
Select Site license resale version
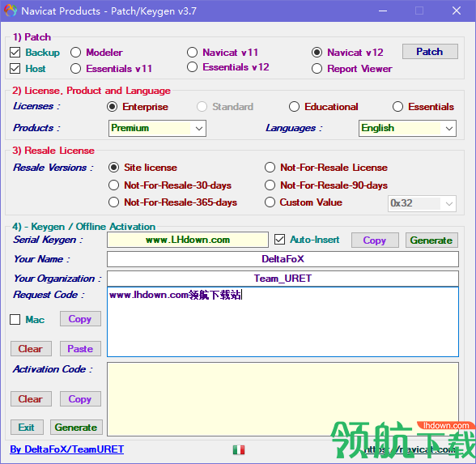coord(114,168)
